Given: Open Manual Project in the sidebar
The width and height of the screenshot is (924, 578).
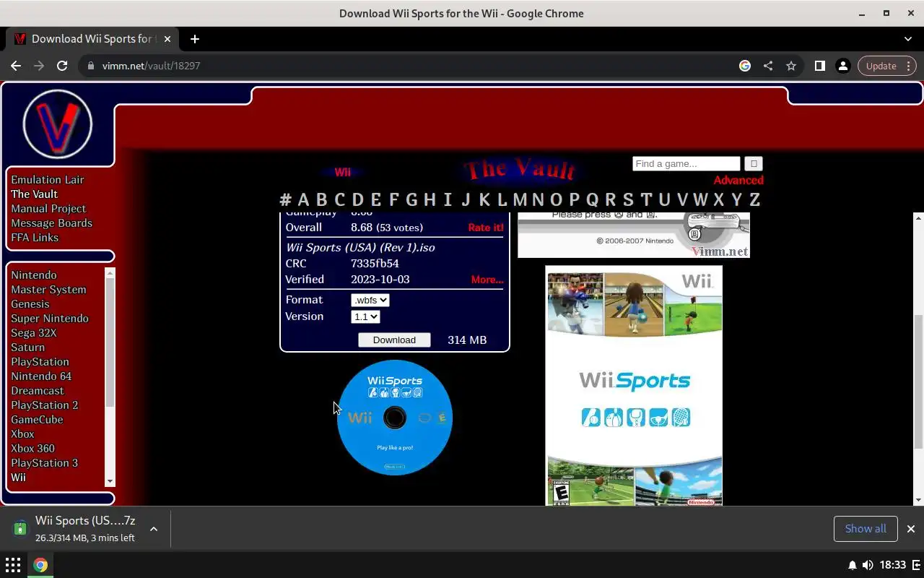Looking at the screenshot, I should tap(48, 209).
